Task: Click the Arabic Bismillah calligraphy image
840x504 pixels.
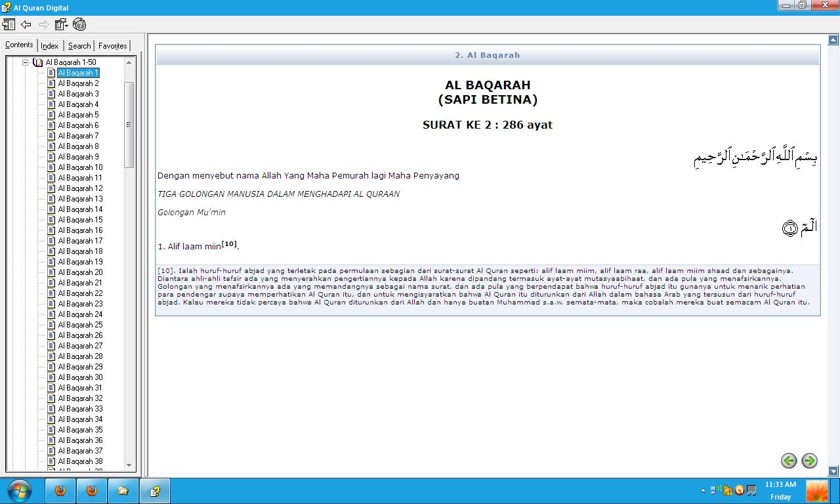Action: click(x=755, y=157)
